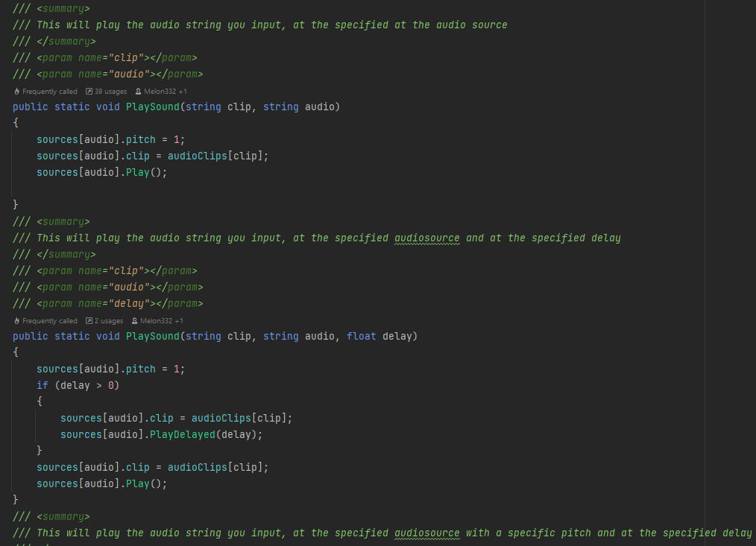The image size is (756, 546).
Task: Click "Frequently called" text on the 39-usages line
Action: click(x=50, y=92)
